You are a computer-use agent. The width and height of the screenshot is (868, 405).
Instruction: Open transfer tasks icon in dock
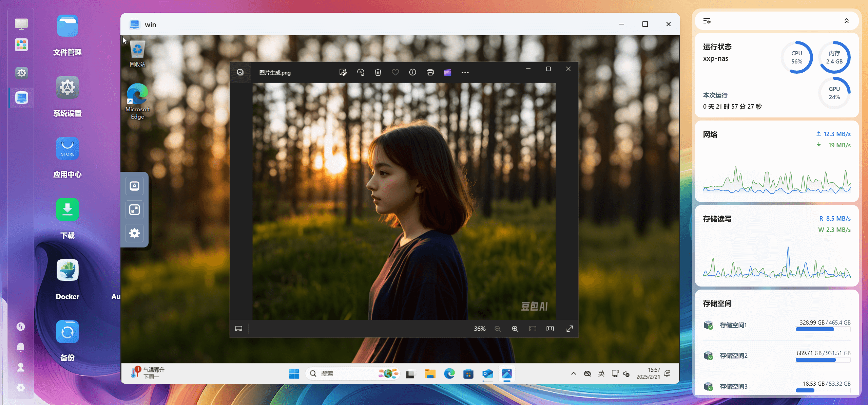[21, 327]
